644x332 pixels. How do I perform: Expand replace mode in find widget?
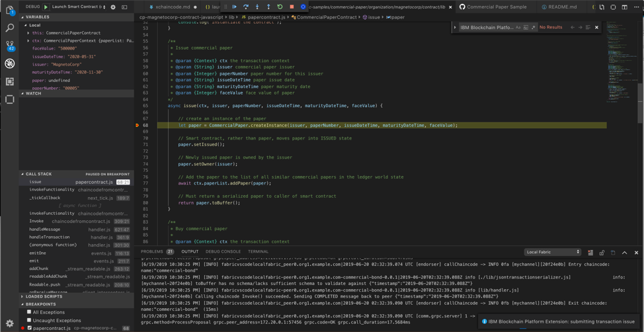coord(455,27)
